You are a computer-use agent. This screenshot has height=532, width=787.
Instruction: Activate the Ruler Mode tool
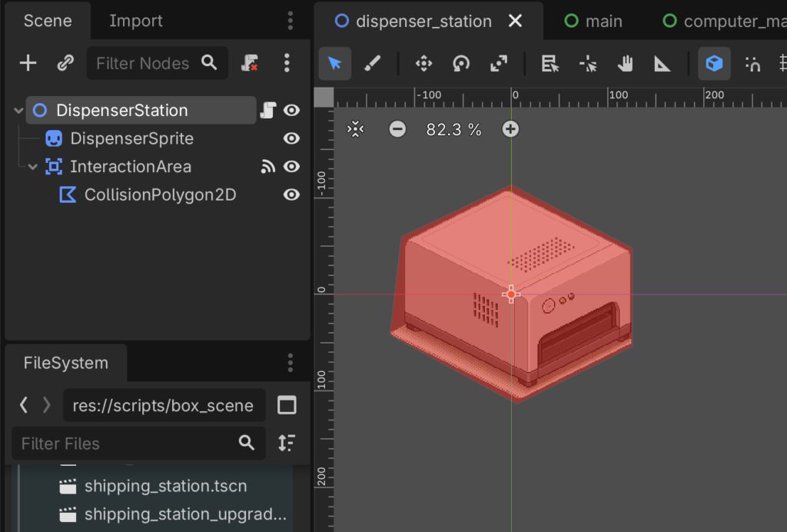point(662,64)
